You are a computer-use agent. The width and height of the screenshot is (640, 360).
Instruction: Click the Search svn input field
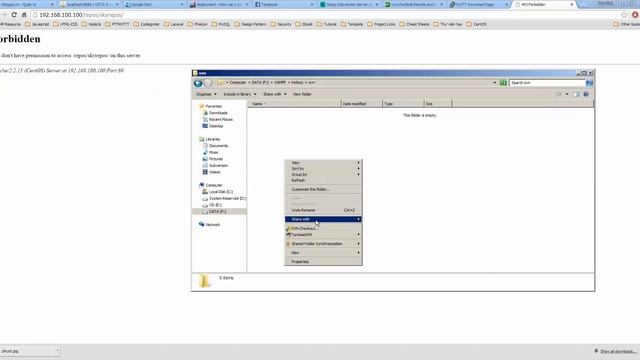tap(547, 83)
